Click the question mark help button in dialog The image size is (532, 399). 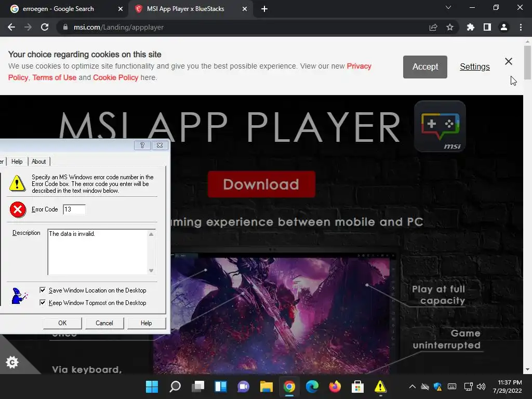point(142,145)
